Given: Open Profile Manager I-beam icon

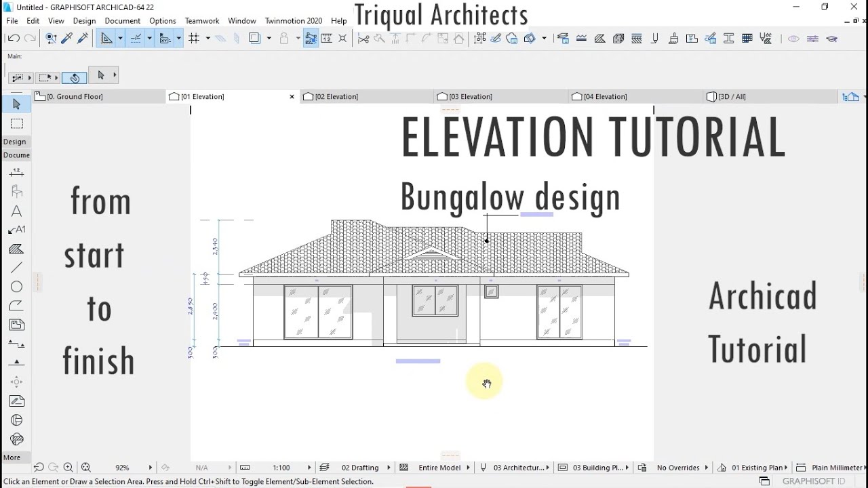Looking at the screenshot, I should [728, 39].
